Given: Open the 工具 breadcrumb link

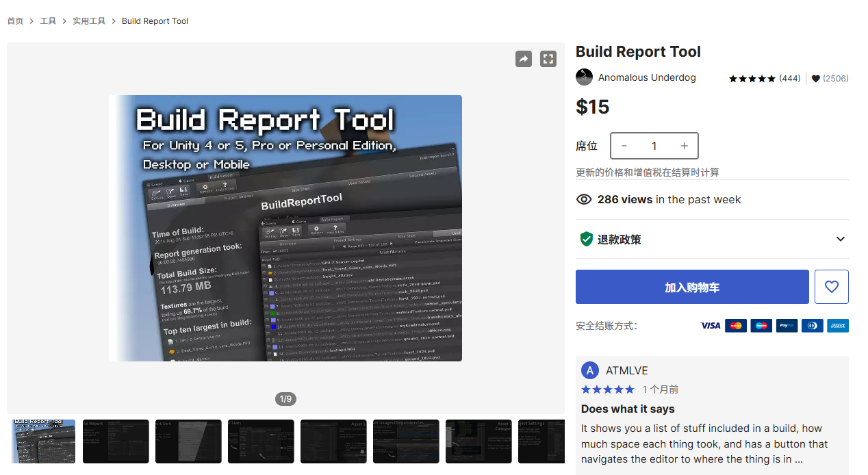Looking at the screenshot, I should pos(48,21).
